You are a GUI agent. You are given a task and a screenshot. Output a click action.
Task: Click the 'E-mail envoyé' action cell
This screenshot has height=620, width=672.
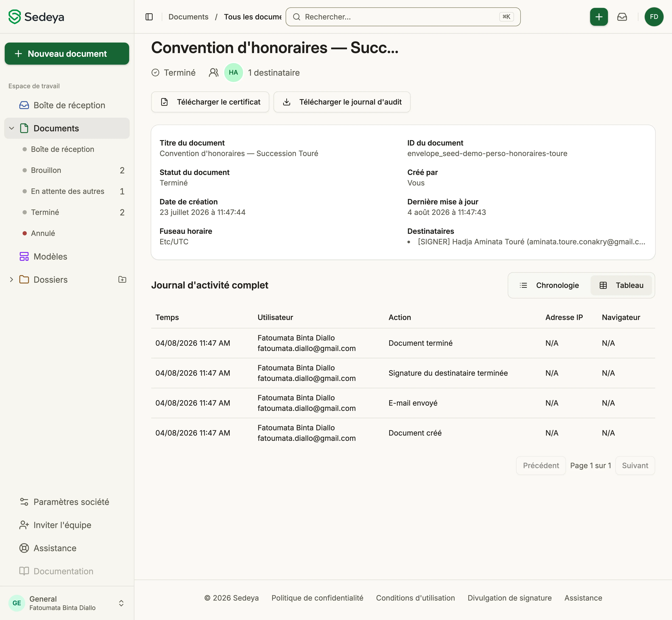413,403
